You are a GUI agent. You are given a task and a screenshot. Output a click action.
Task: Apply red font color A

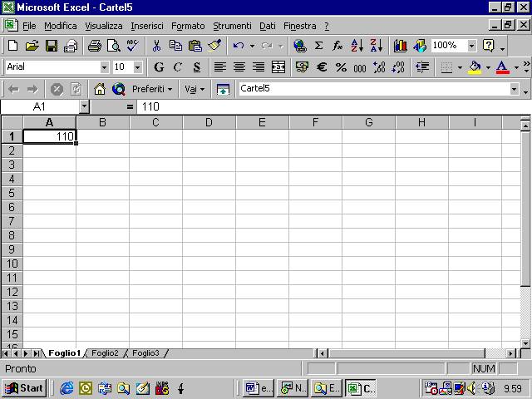(502, 67)
